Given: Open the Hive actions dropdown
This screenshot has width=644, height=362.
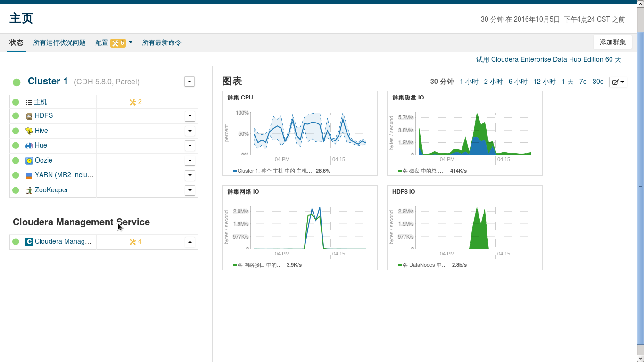Looking at the screenshot, I should [190, 131].
